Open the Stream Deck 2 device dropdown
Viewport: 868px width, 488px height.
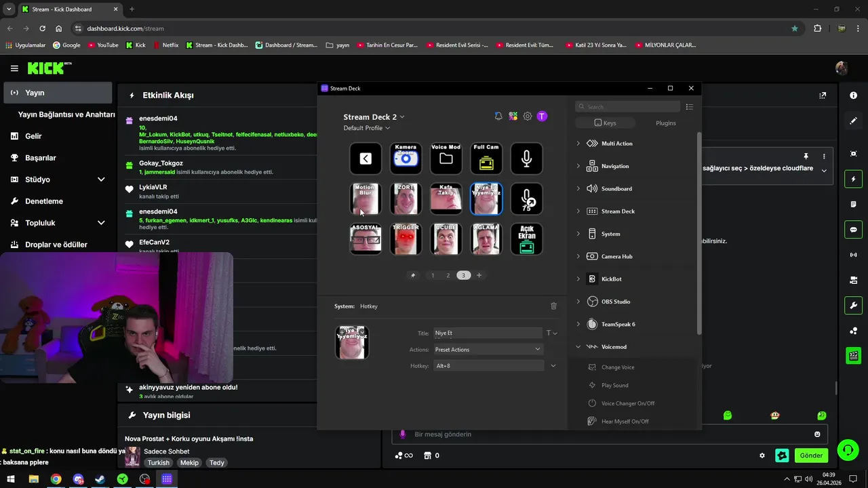(374, 117)
